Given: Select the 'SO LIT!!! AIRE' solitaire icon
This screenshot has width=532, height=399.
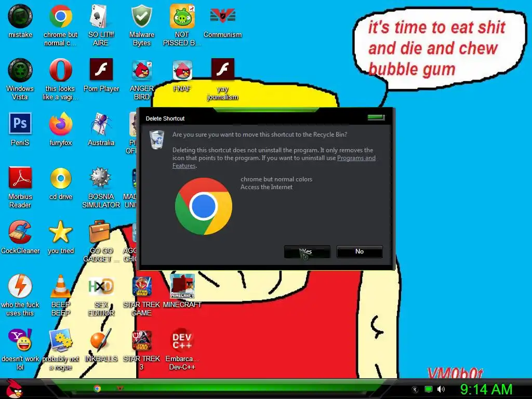Looking at the screenshot, I should 101,26.
